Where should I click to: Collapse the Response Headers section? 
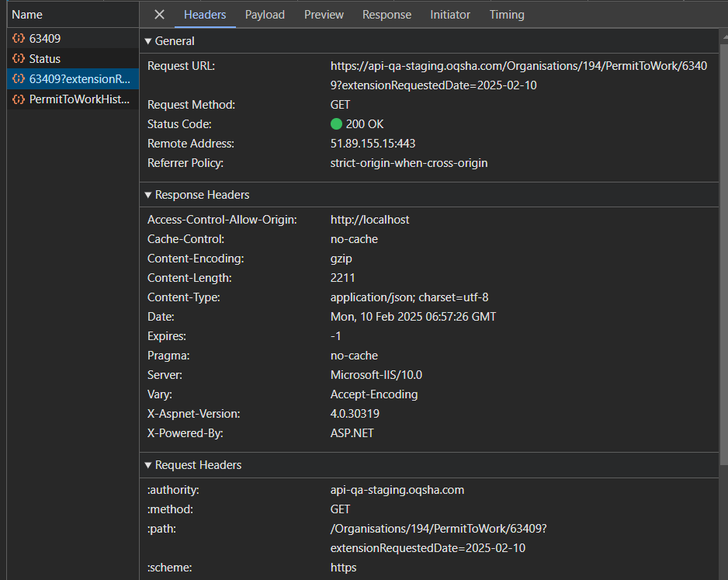pos(148,195)
